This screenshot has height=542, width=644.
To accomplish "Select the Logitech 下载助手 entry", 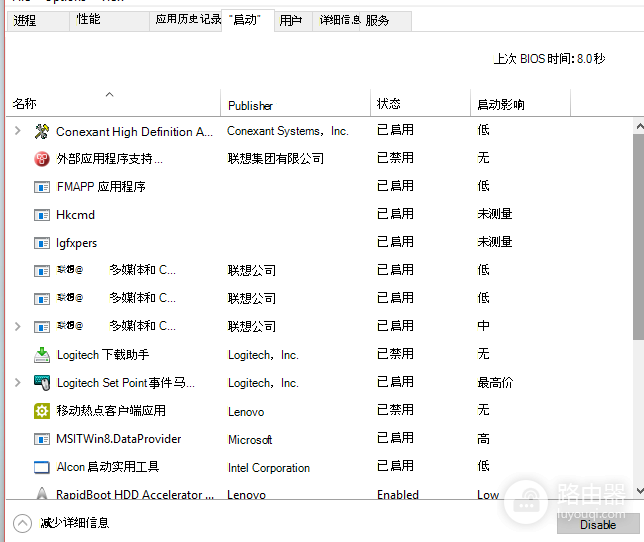I will [x=103, y=354].
